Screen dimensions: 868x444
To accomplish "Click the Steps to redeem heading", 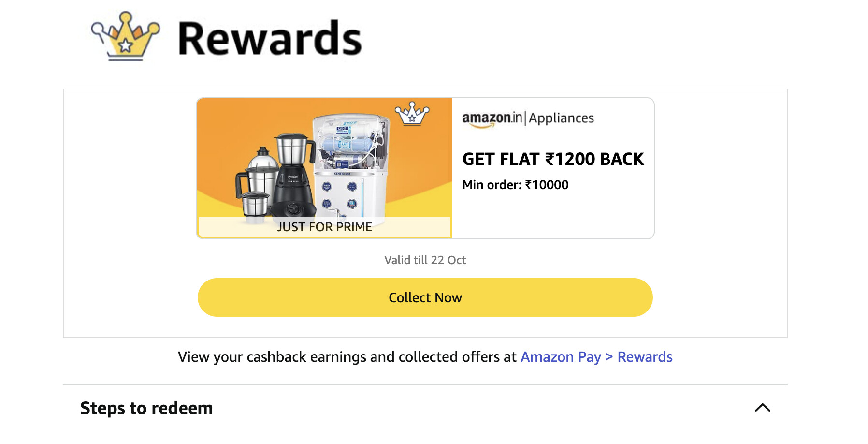I will [x=146, y=408].
